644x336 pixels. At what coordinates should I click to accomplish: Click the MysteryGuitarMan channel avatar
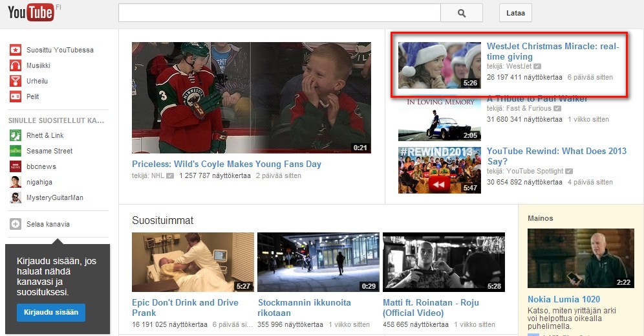pyautogui.click(x=16, y=198)
